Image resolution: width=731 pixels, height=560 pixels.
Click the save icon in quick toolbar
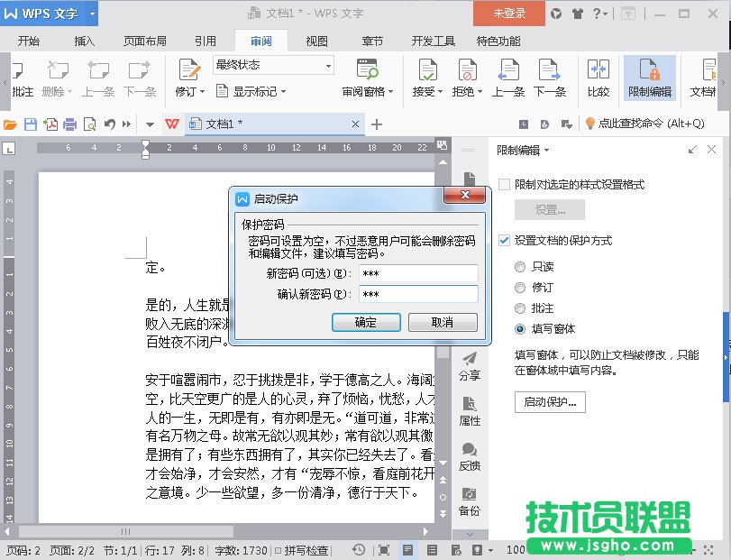[31, 124]
